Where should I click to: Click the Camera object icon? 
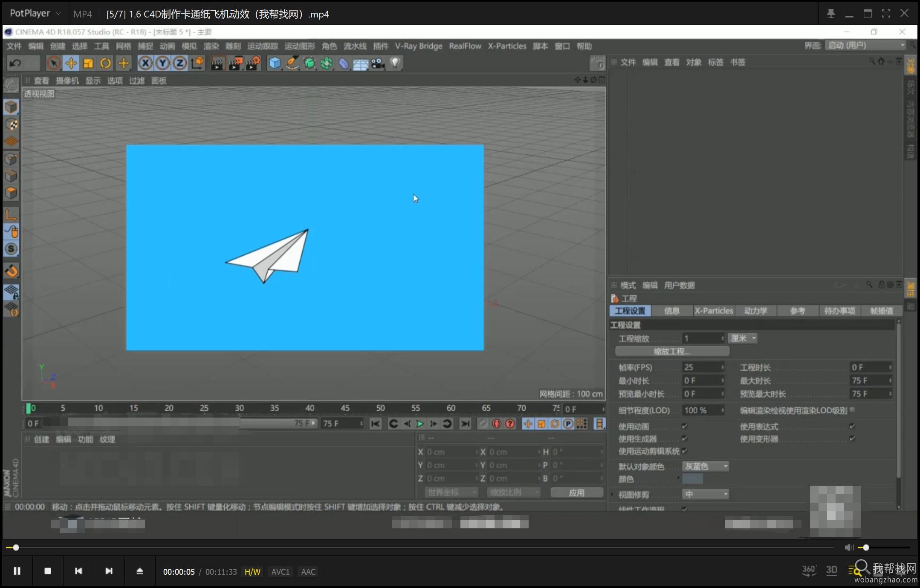[x=378, y=63]
